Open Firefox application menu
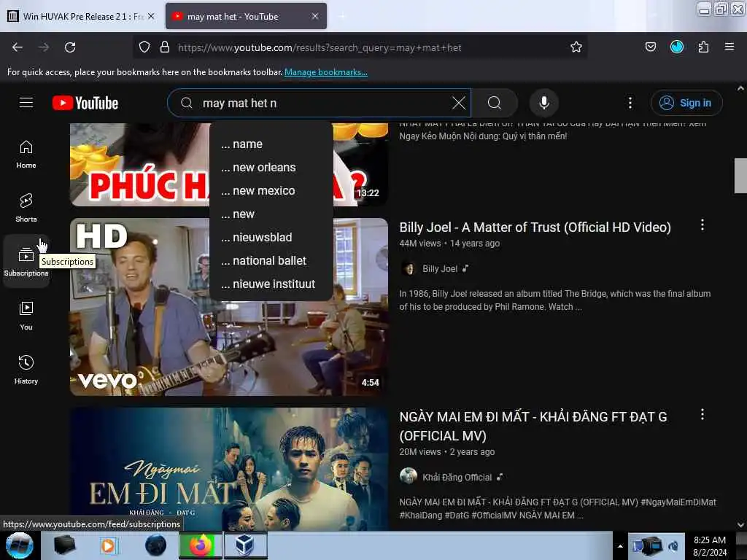747x560 pixels. point(729,47)
